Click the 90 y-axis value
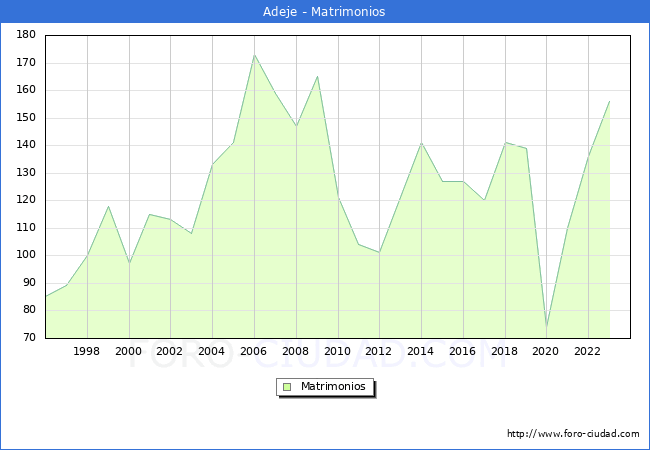This screenshot has width=650, height=450. point(29,283)
